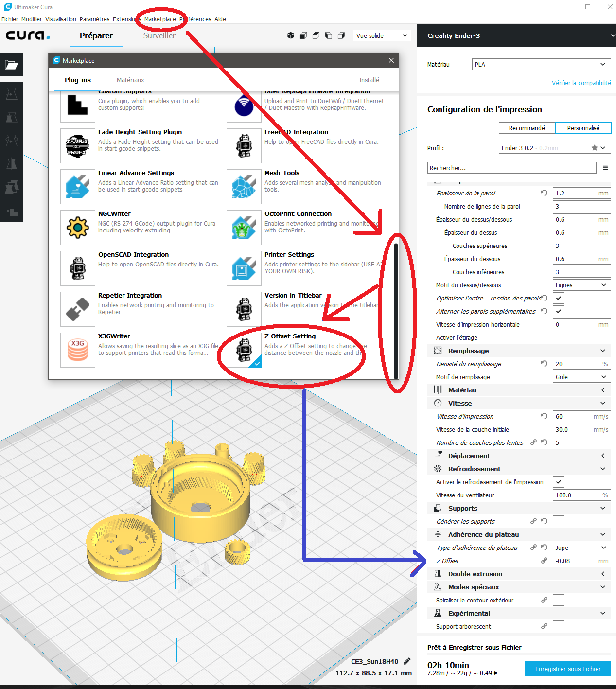Select the right side view cube icon
The image size is (616, 689).
tap(341, 35)
